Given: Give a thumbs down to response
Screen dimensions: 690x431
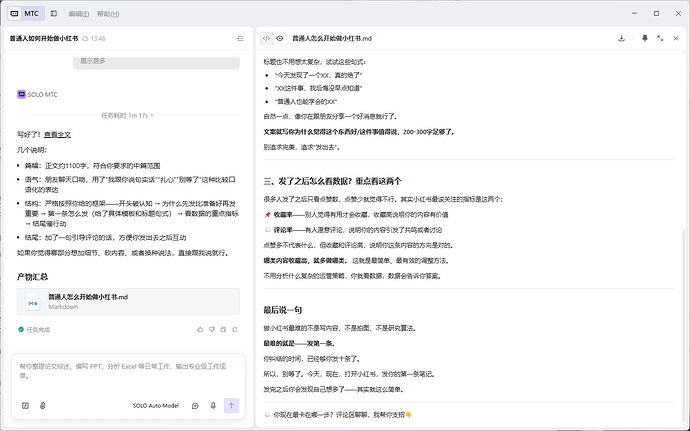Looking at the screenshot, I should (212, 329).
